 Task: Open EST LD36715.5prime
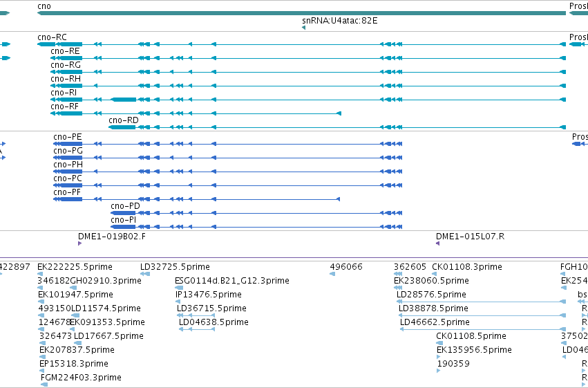click(211, 308)
